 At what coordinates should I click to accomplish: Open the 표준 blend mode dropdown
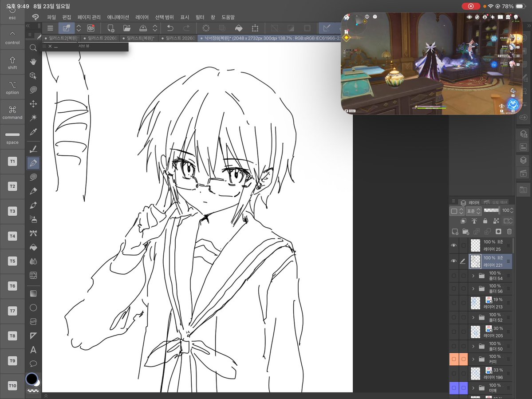[x=473, y=211]
